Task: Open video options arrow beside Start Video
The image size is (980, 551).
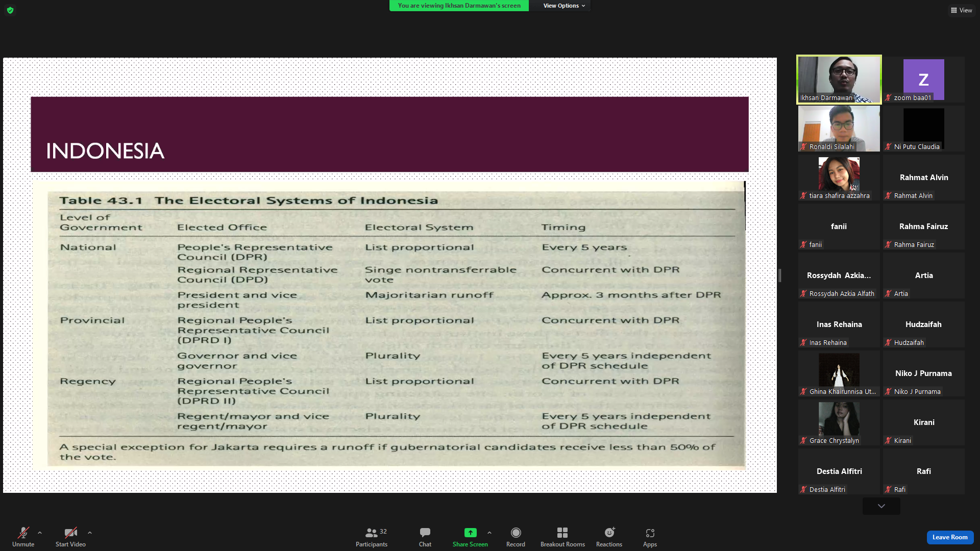Action: coord(90,533)
